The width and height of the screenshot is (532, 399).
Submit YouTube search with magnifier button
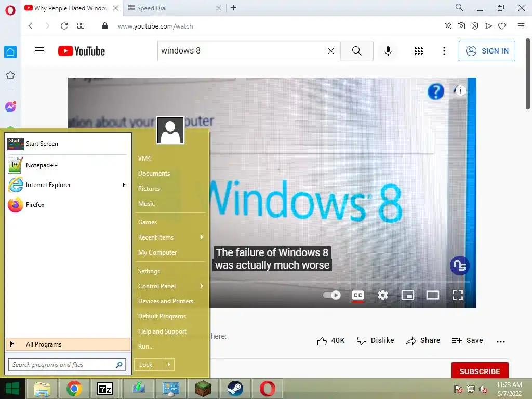coord(356,51)
